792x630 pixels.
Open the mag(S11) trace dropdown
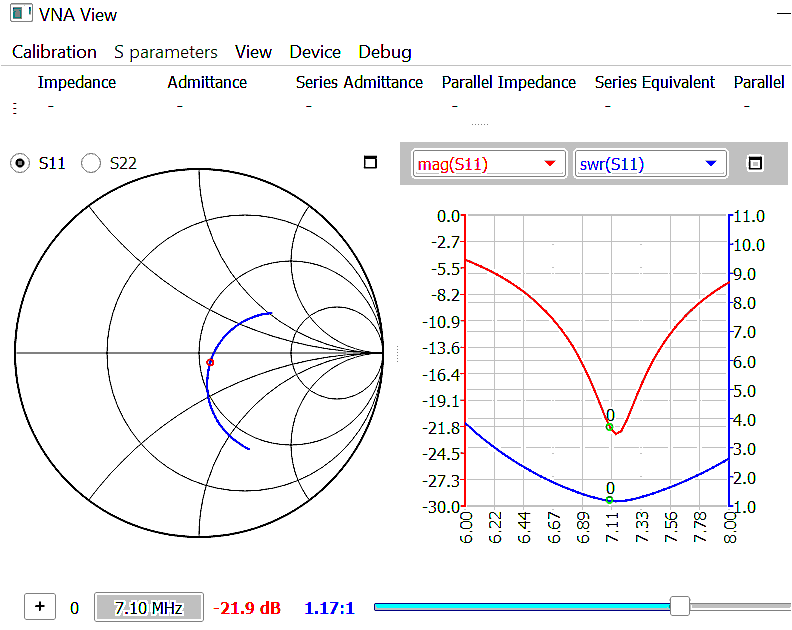point(489,164)
